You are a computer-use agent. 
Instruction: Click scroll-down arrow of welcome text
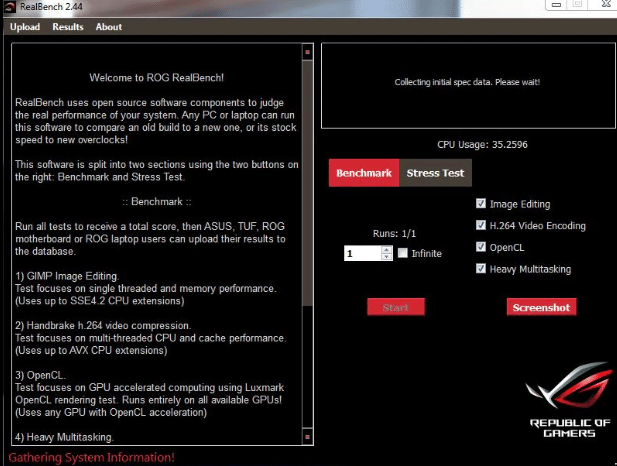pos(307,437)
